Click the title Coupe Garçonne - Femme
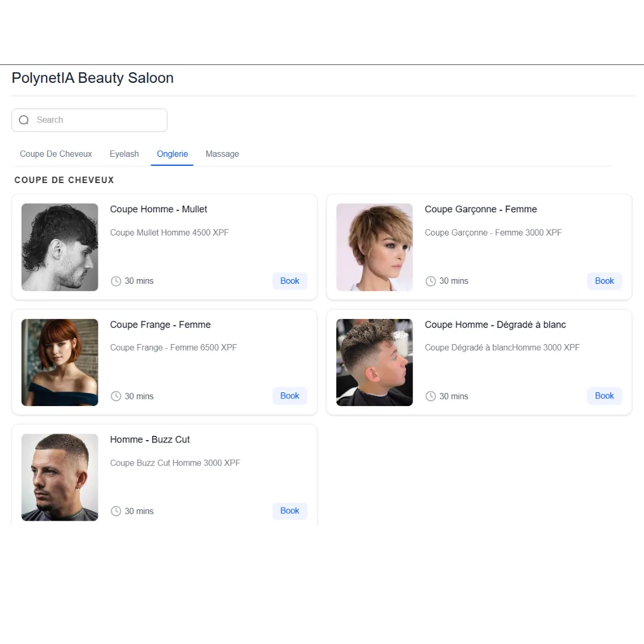The width and height of the screenshot is (644, 644). click(481, 209)
